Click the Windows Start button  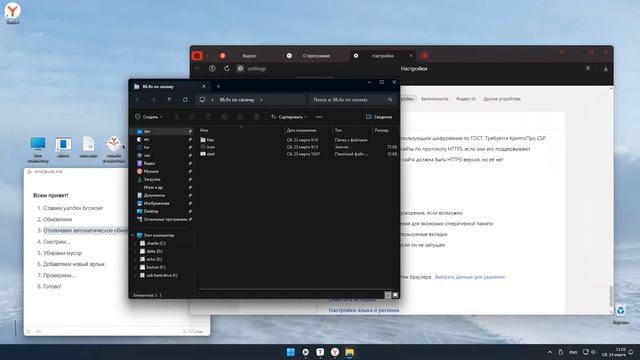point(291,352)
